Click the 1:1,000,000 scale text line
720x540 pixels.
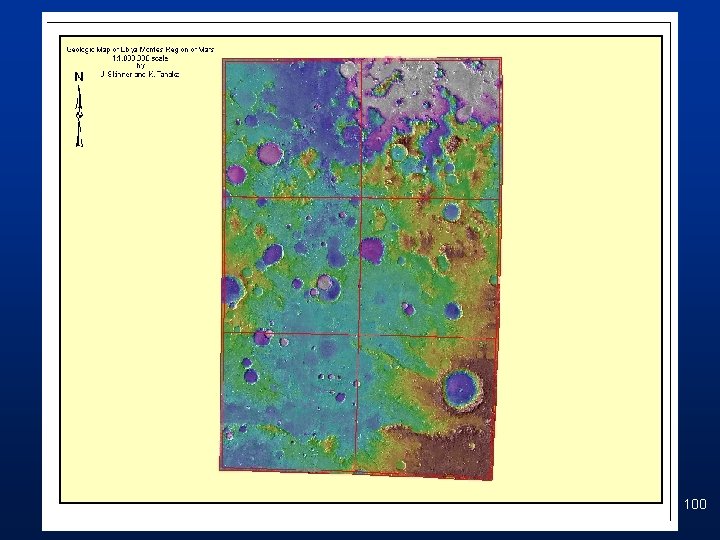(x=141, y=58)
